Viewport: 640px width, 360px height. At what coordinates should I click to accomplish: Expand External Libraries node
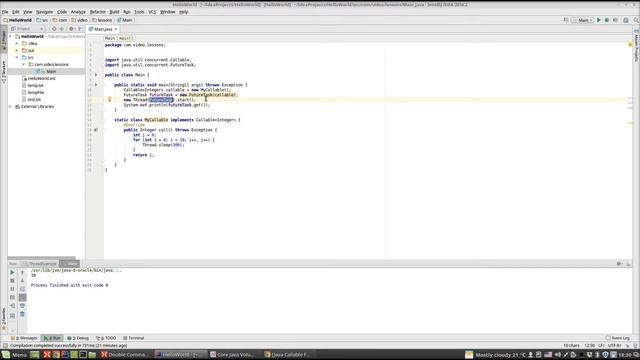(x=11, y=107)
